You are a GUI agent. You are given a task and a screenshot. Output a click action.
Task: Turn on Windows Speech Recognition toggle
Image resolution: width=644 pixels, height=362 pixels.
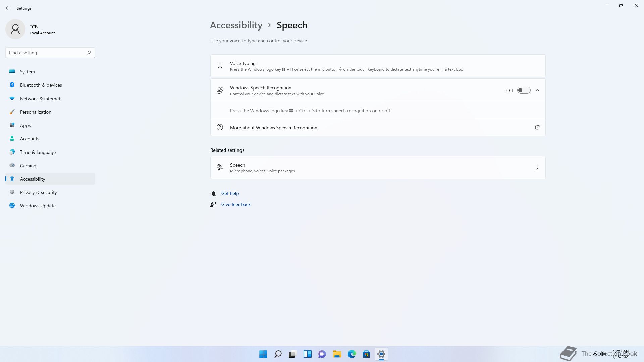coord(524,90)
